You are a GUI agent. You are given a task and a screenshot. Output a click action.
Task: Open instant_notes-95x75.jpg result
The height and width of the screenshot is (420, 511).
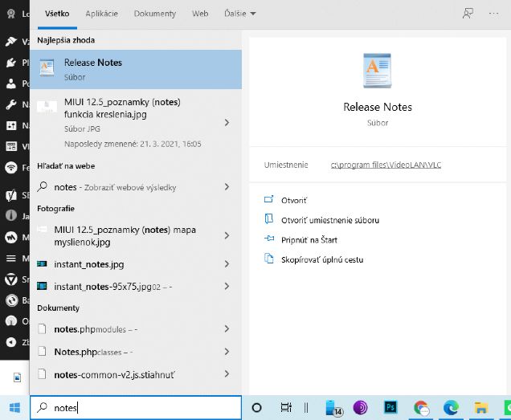click(x=124, y=287)
